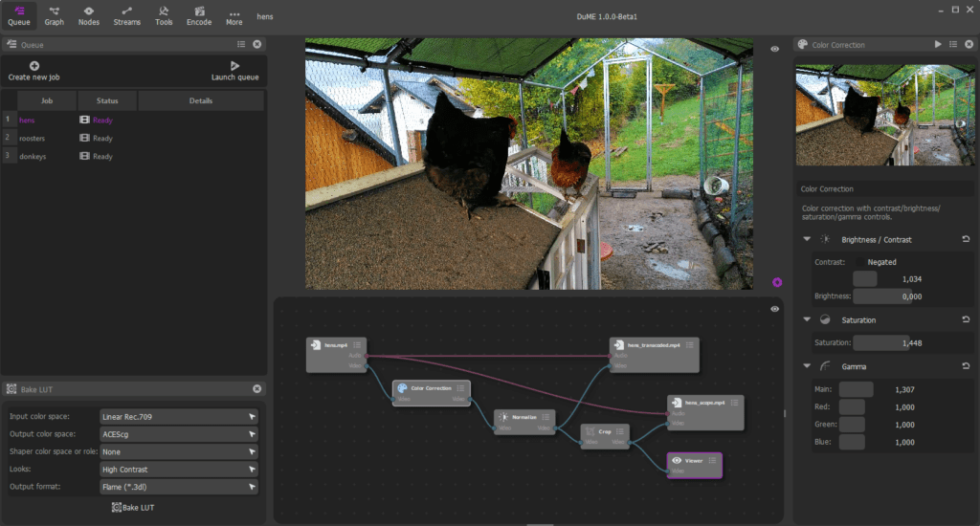
Task: Open the Graph toolbar icon
Action: click(x=54, y=16)
